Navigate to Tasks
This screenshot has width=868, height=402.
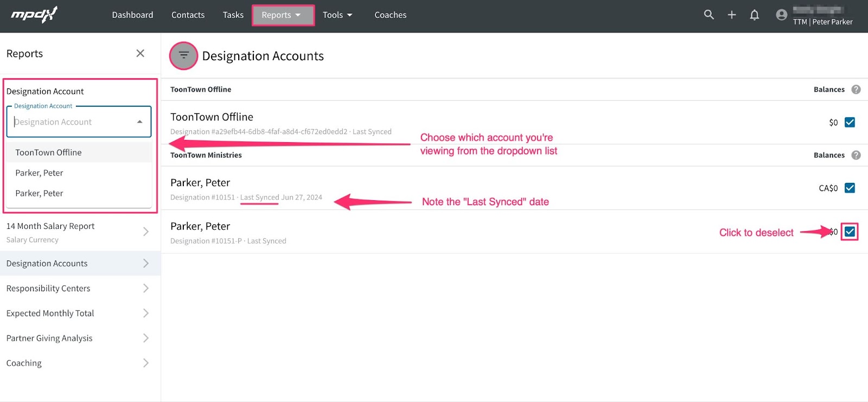click(233, 15)
